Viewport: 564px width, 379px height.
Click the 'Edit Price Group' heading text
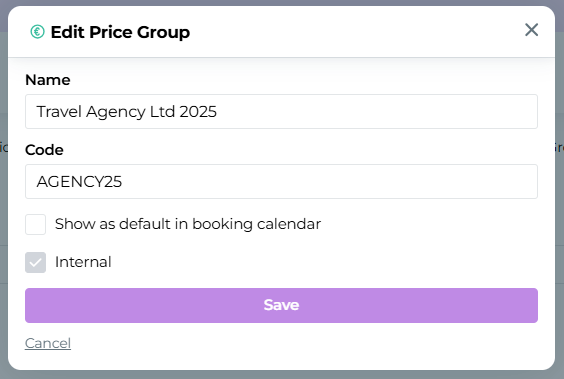pos(120,32)
